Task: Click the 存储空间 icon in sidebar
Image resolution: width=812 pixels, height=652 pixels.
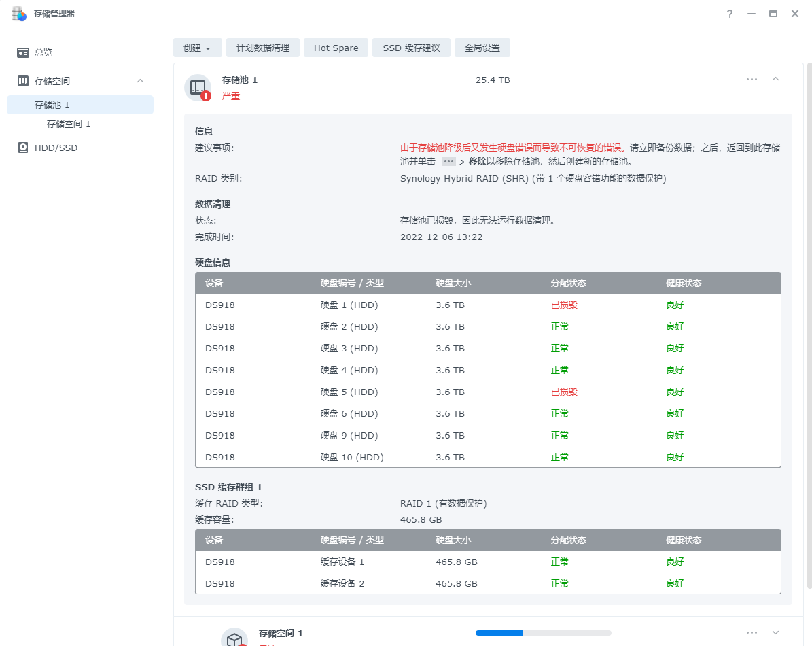Action: 23,81
